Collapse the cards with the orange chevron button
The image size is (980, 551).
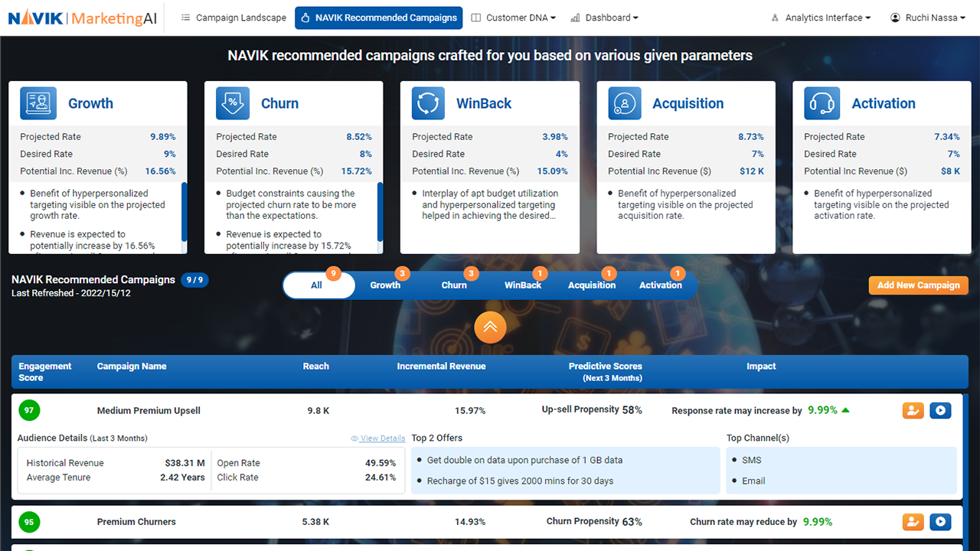click(490, 327)
